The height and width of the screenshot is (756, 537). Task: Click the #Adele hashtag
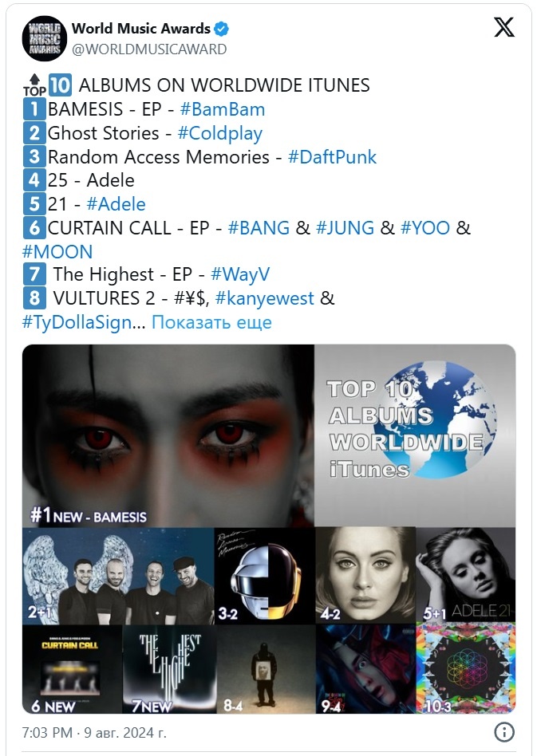(x=116, y=204)
